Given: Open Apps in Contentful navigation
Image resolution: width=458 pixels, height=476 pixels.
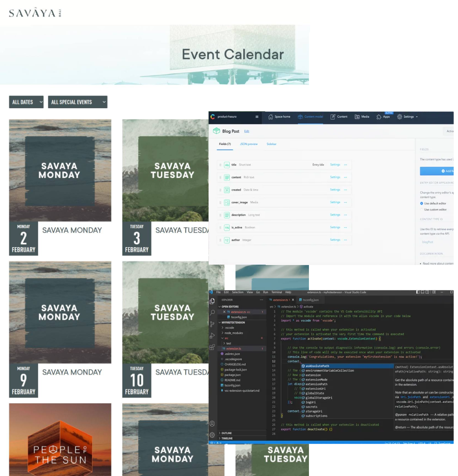Looking at the screenshot, I should (x=383, y=117).
